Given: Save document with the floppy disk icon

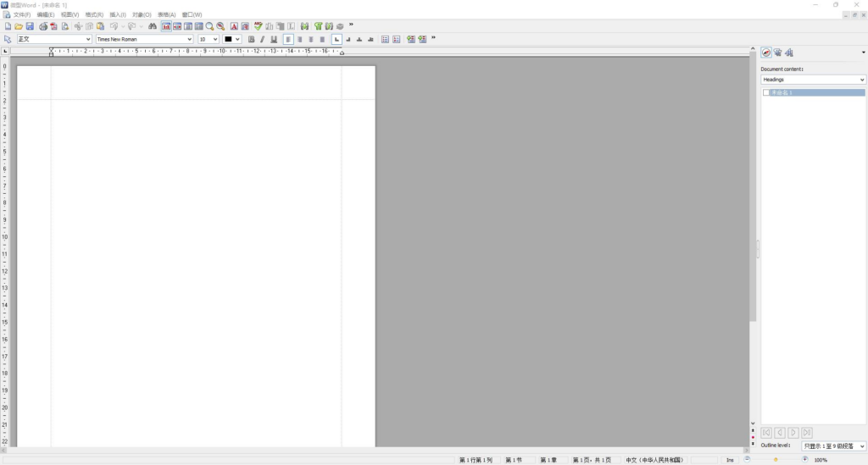Looking at the screenshot, I should tap(30, 26).
